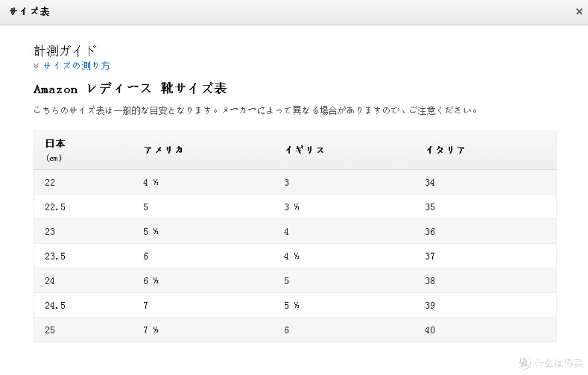Select the 23.5 cm size row
The height and width of the screenshot is (375, 588).
(295, 256)
